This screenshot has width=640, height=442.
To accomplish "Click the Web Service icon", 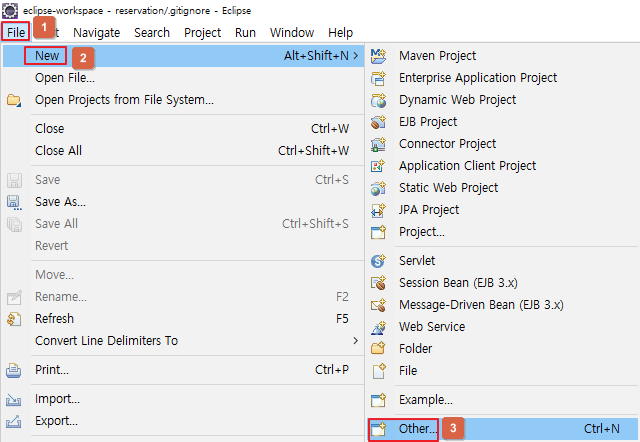I will tap(378, 327).
